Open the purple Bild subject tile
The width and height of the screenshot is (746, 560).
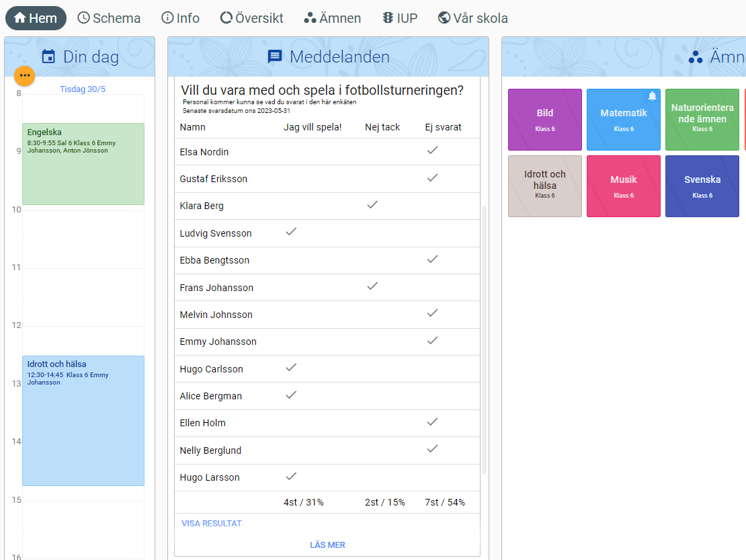pyautogui.click(x=544, y=120)
